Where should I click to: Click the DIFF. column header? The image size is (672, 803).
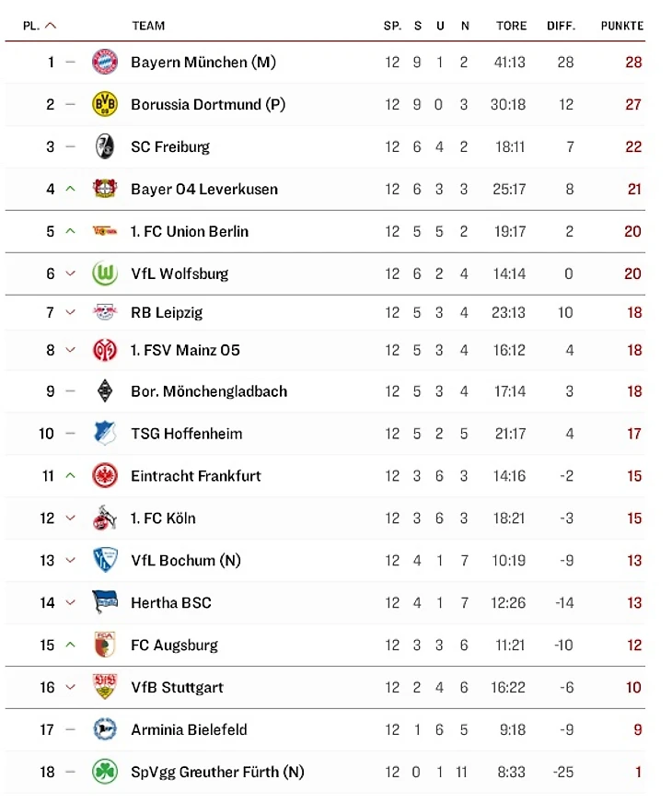click(561, 26)
